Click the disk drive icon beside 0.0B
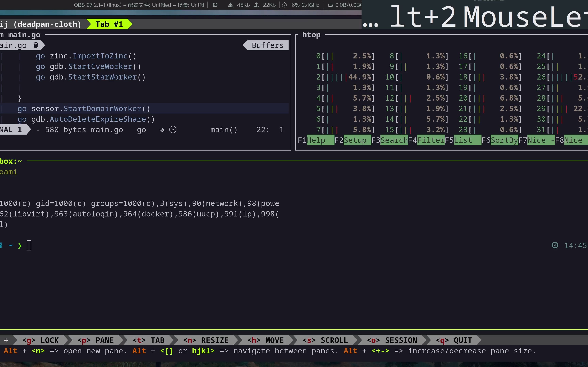 coord(330,5)
